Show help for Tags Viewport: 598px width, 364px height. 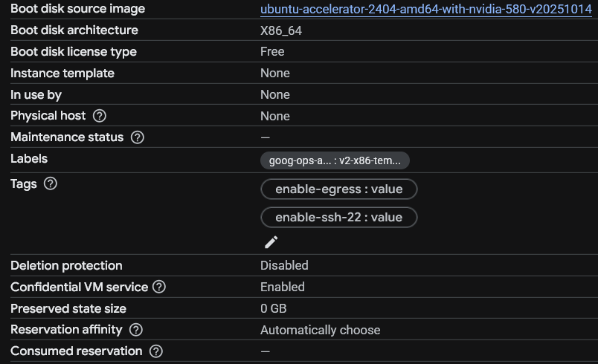tap(51, 183)
